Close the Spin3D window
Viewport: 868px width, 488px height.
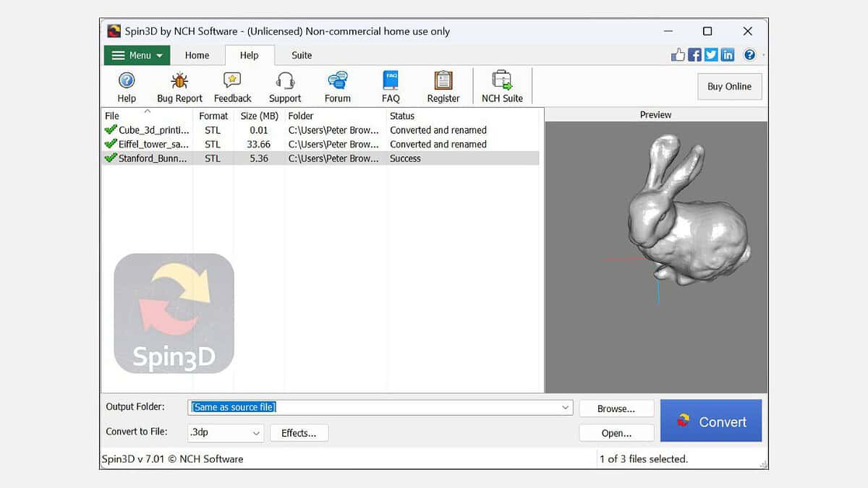[748, 31]
